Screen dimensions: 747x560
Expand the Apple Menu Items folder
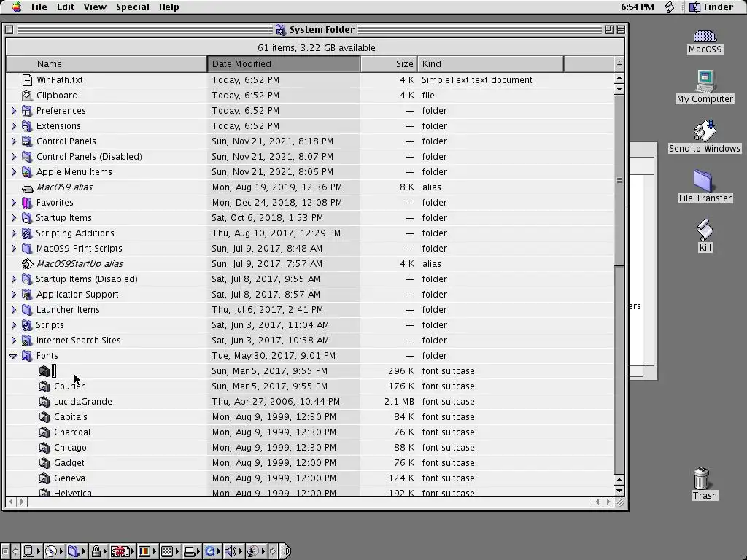coord(13,171)
